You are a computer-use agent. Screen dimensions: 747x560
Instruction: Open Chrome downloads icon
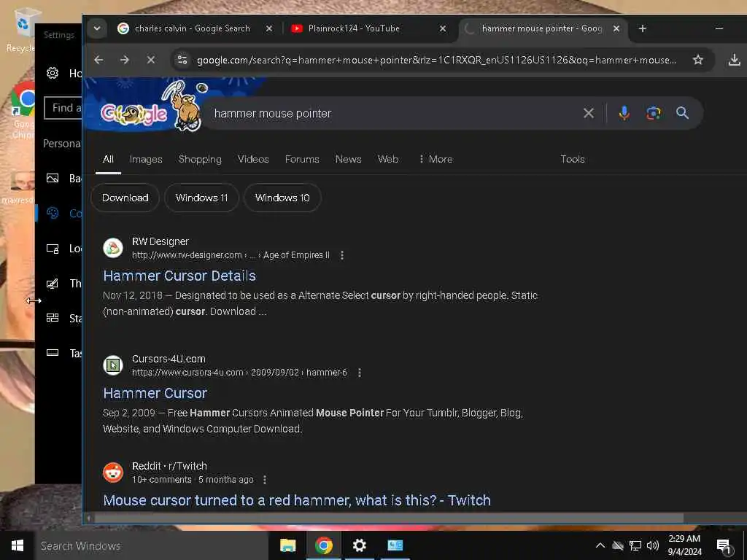pyautogui.click(x=734, y=60)
